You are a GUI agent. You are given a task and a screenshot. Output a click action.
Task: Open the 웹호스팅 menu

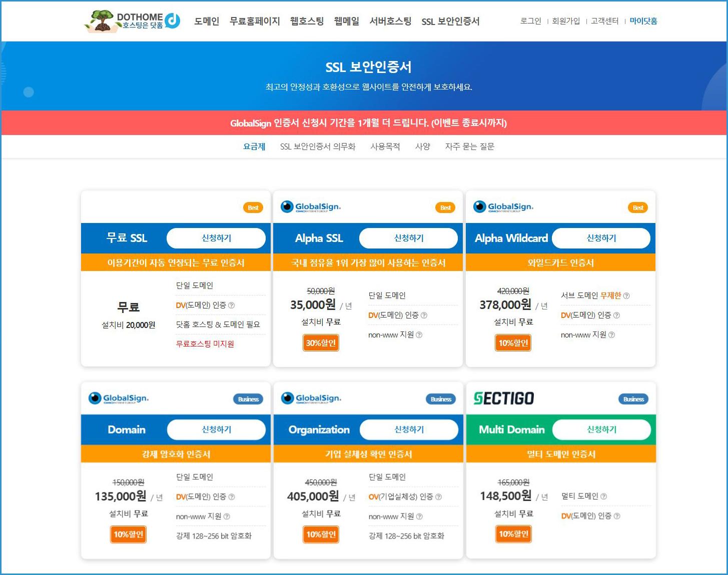click(307, 21)
